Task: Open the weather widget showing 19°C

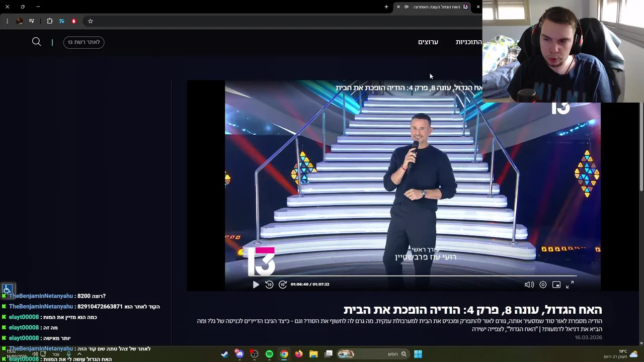Action: coord(621,354)
